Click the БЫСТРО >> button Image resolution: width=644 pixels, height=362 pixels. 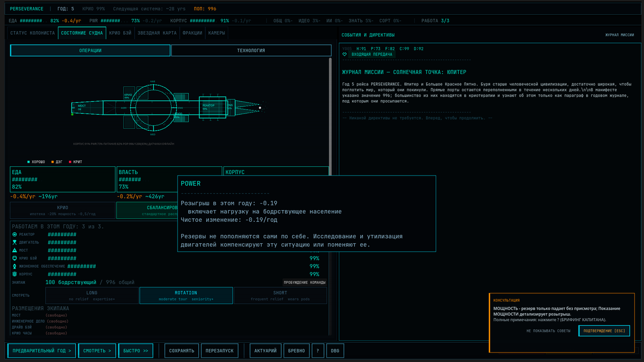(136, 350)
